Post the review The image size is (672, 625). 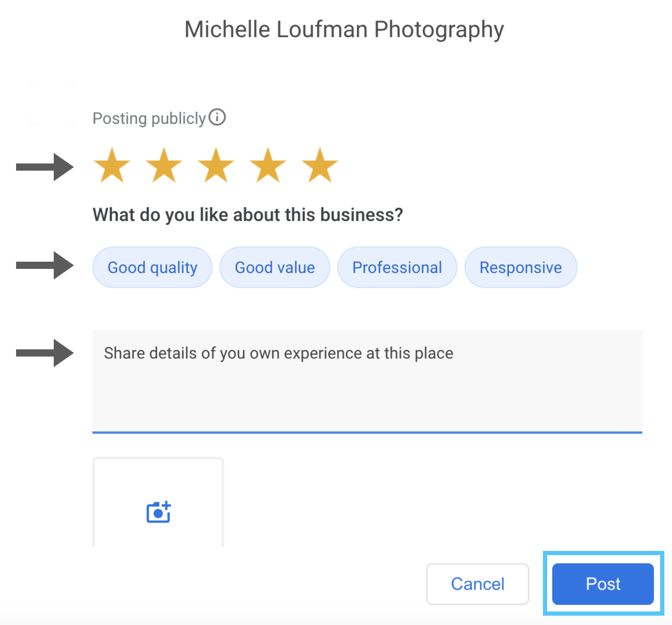603,584
